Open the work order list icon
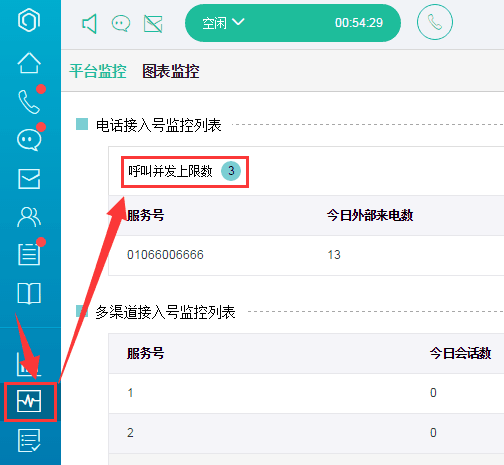 click(x=29, y=254)
